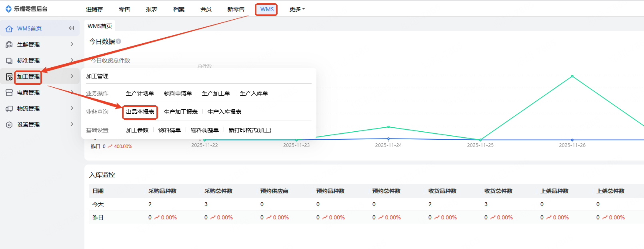Viewport: 644px width, 249px height.
Task: Click the green chart point at 2025-11-24
Action: (388, 127)
